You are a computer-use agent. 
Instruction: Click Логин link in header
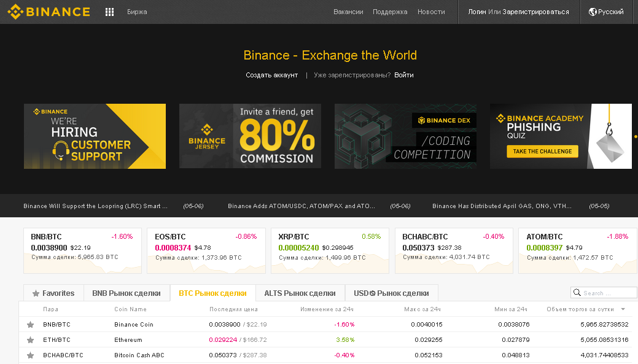click(477, 12)
